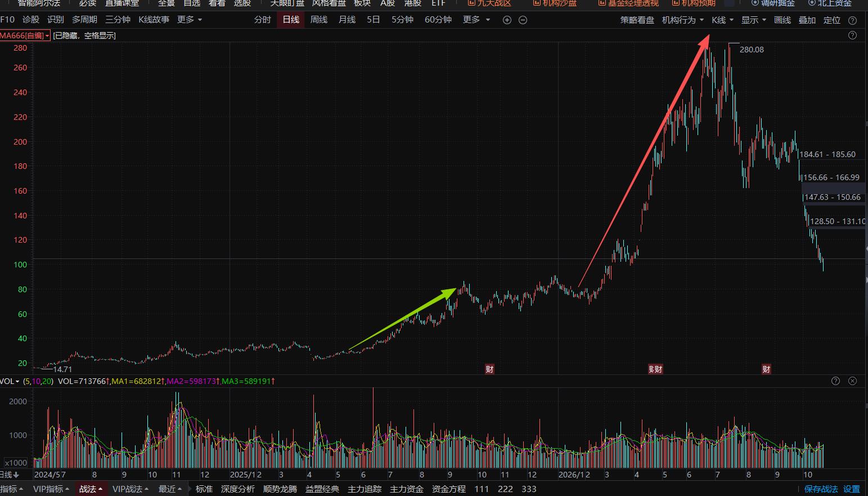868x496 pixels.
Task: Select the 60分钟 period tab
Action: [438, 20]
